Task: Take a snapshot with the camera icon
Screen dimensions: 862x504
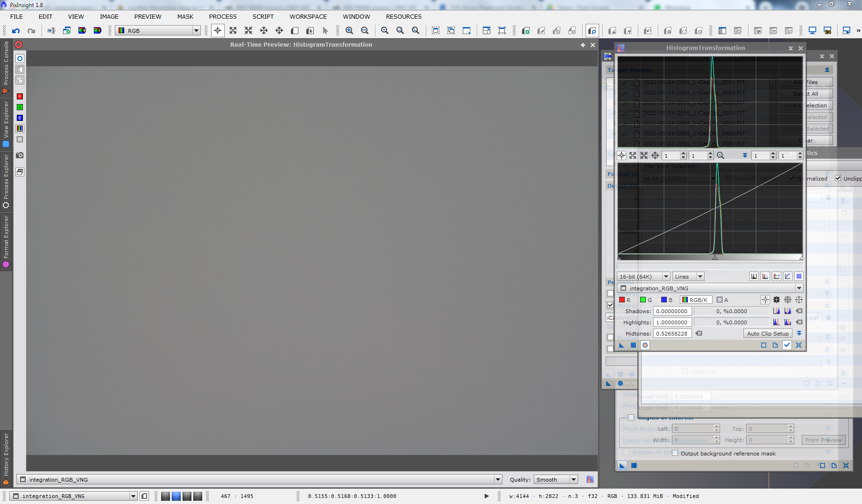Action: (20, 155)
